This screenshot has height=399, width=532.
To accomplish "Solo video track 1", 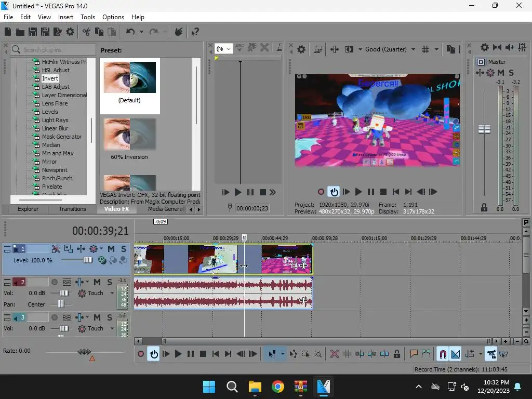I will tap(124, 249).
